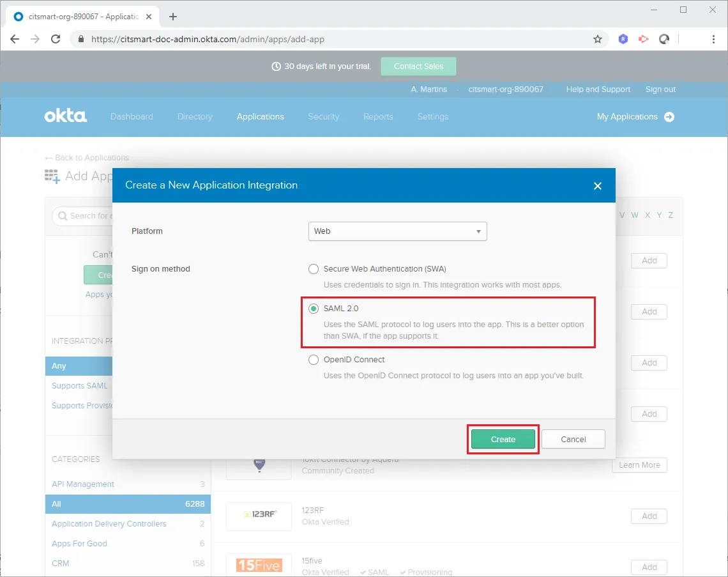Click the red extension icon in toolbar
The width and height of the screenshot is (728, 577).
(x=644, y=39)
